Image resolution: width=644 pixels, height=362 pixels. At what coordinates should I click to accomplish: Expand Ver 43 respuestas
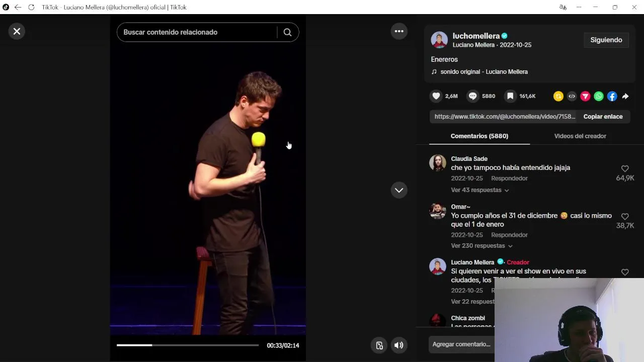point(480,190)
